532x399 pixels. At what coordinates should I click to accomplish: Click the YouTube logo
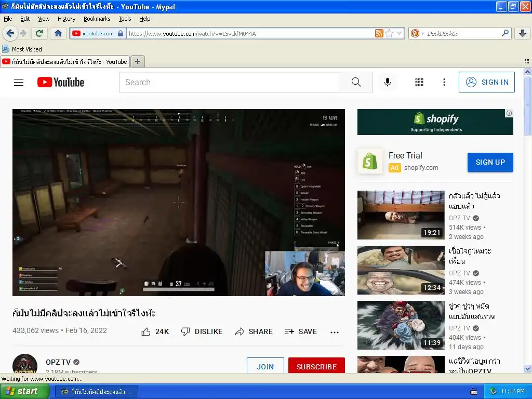point(61,82)
